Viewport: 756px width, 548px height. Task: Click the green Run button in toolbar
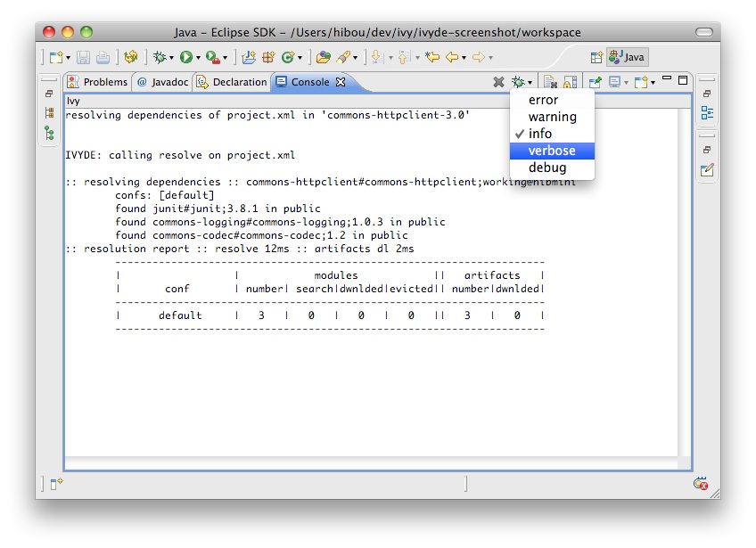[x=186, y=57]
